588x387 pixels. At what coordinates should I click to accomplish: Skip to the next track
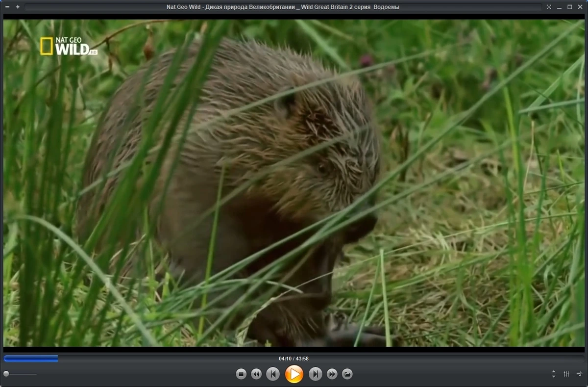316,374
